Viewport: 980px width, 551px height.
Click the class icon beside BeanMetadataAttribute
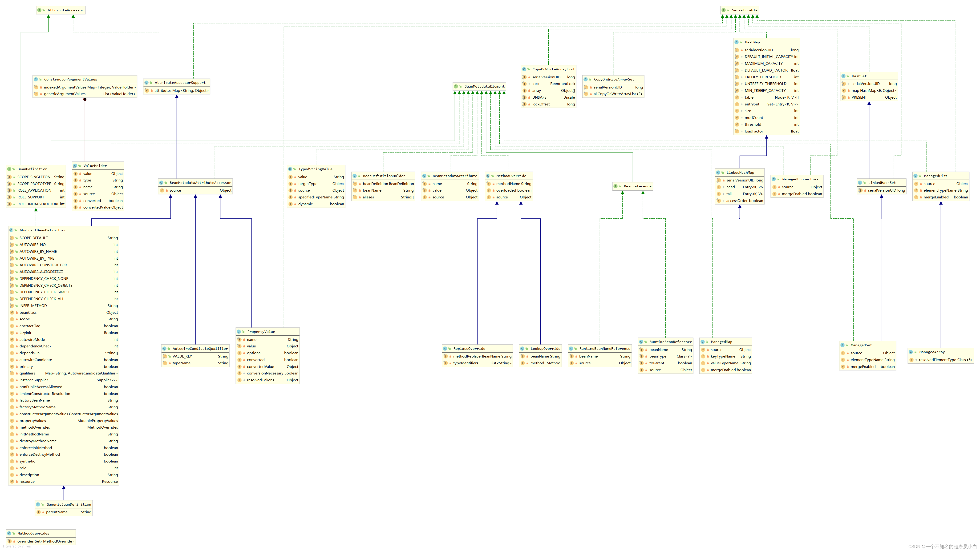(x=424, y=176)
